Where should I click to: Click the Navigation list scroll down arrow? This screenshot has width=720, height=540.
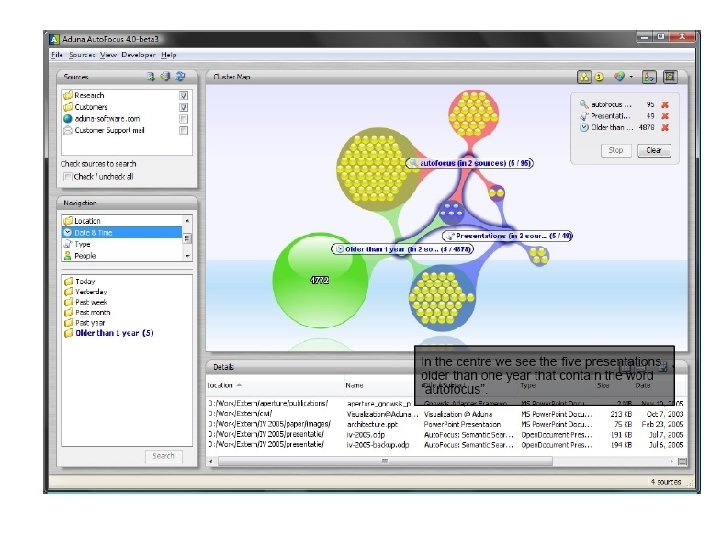tap(187, 256)
